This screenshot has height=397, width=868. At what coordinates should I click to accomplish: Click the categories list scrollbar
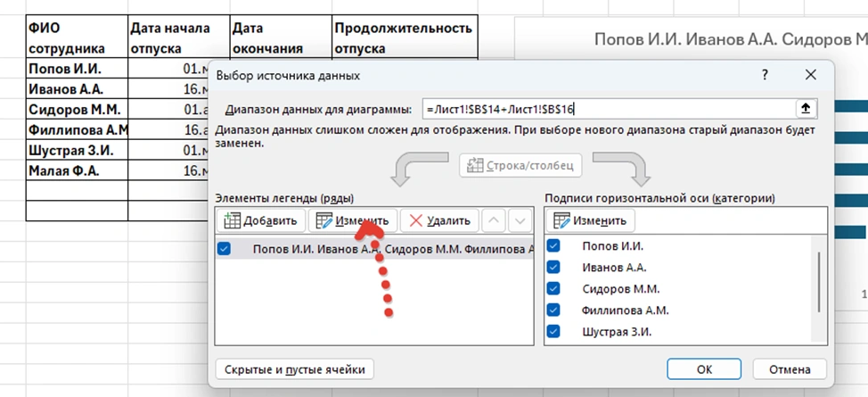coord(819,283)
